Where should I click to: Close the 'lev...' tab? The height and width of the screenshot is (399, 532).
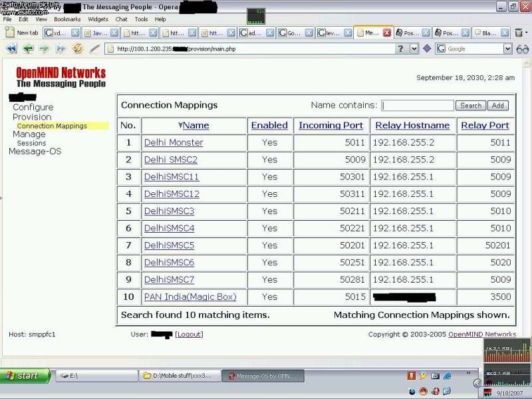[x=348, y=33]
